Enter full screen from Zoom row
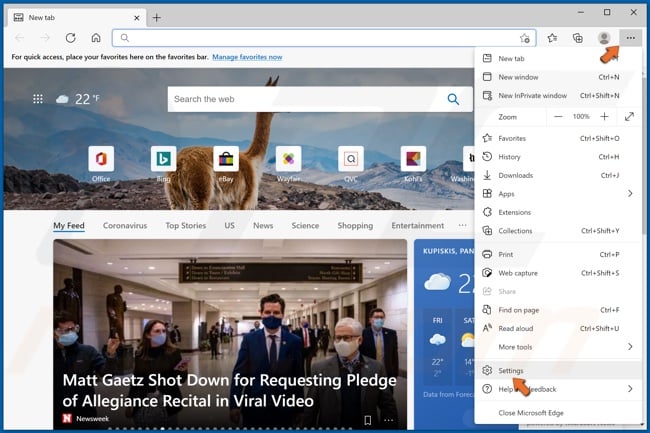650x433 pixels. [630, 117]
